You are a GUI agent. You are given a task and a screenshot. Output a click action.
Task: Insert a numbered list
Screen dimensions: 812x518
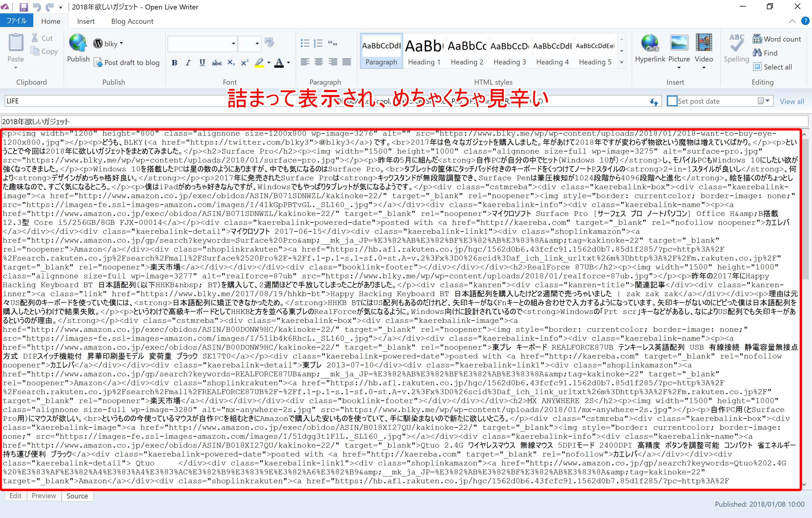coord(318,43)
